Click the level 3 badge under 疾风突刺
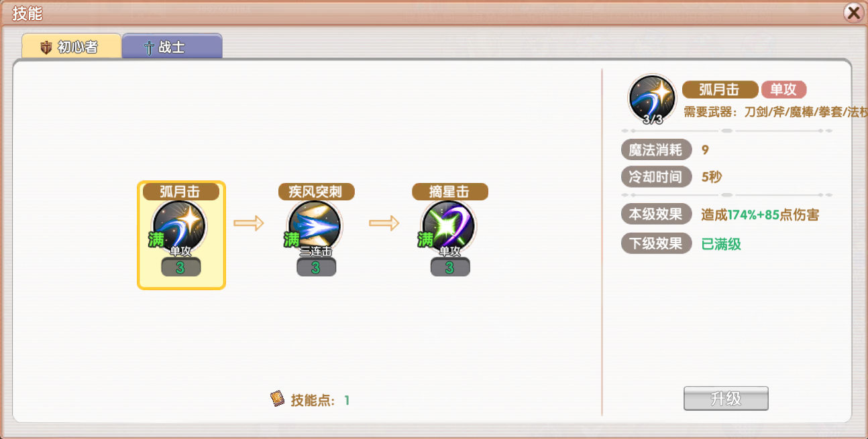This screenshot has height=439, width=868. (x=316, y=267)
